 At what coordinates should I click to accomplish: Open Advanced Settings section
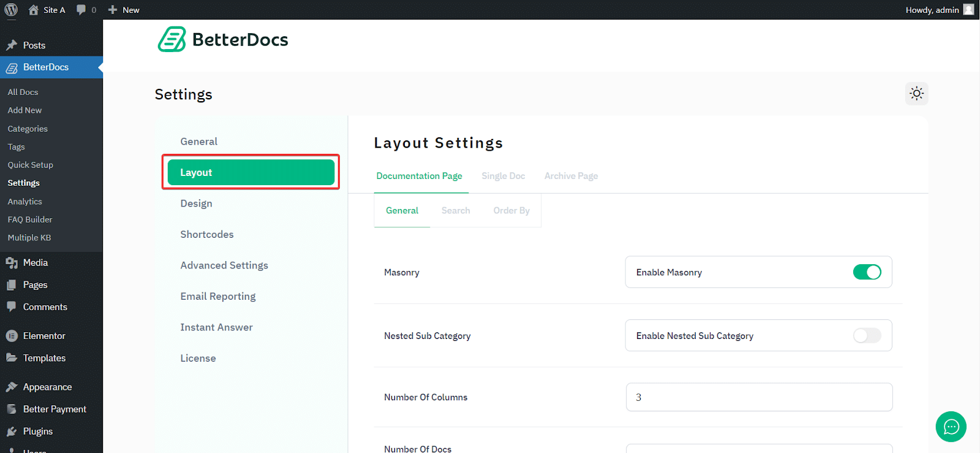pos(224,265)
